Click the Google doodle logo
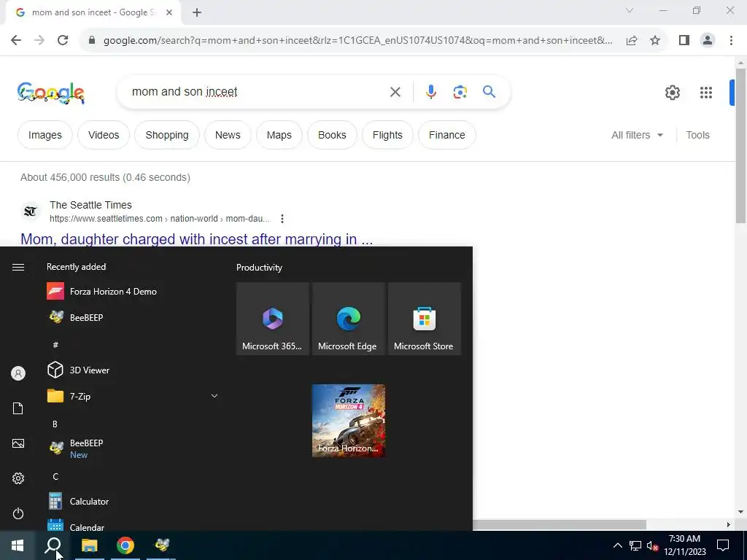 (x=51, y=93)
